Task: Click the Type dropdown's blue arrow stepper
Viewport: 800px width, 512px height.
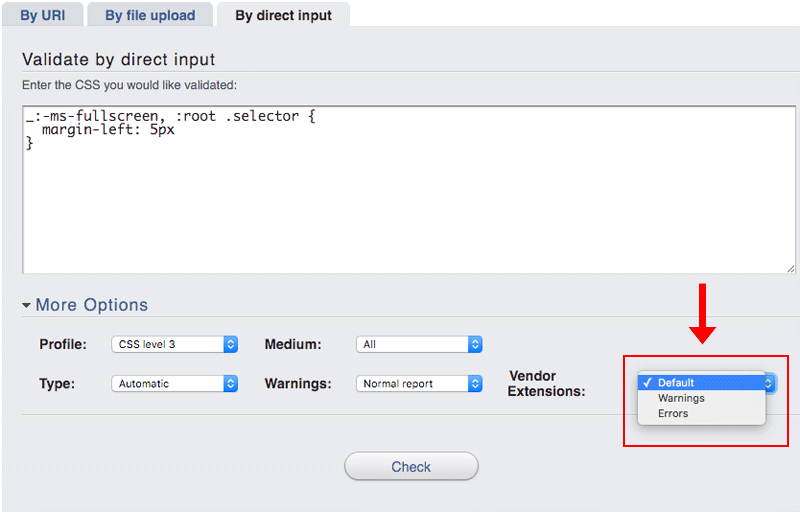Action: [x=231, y=383]
